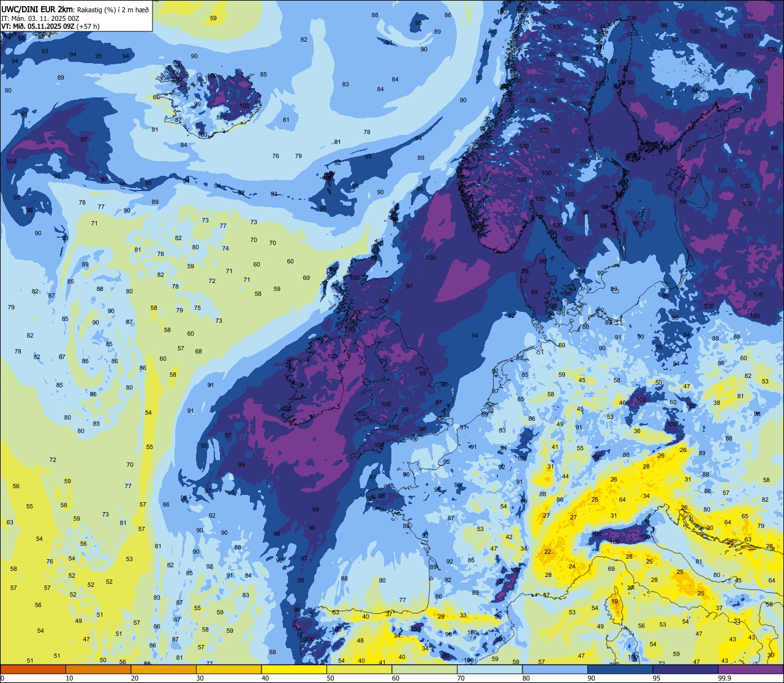Click the 40–50 bright yellow legend segment

pyautogui.click(x=294, y=670)
